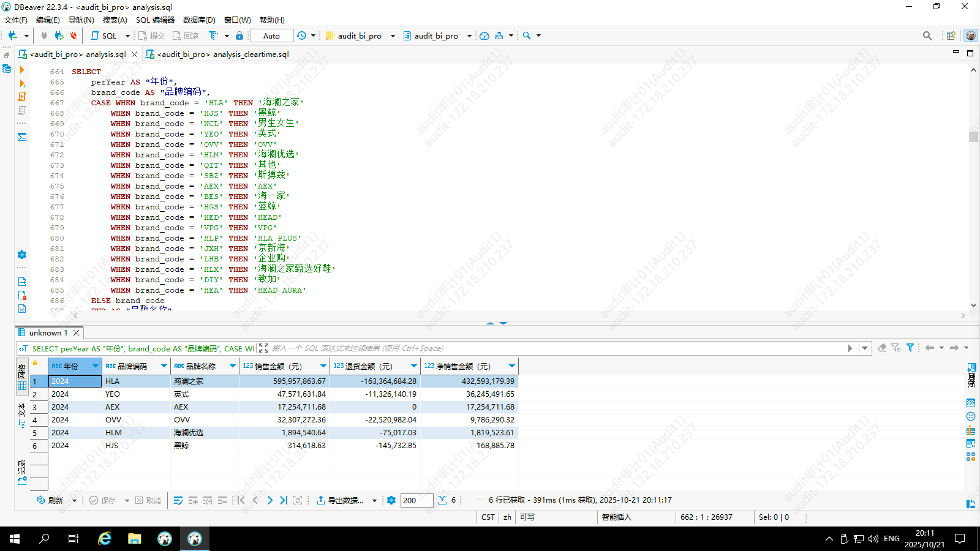Viewport: 980px width, 551px height.
Task: Click the transaction log clock icon
Action: point(301,36)
